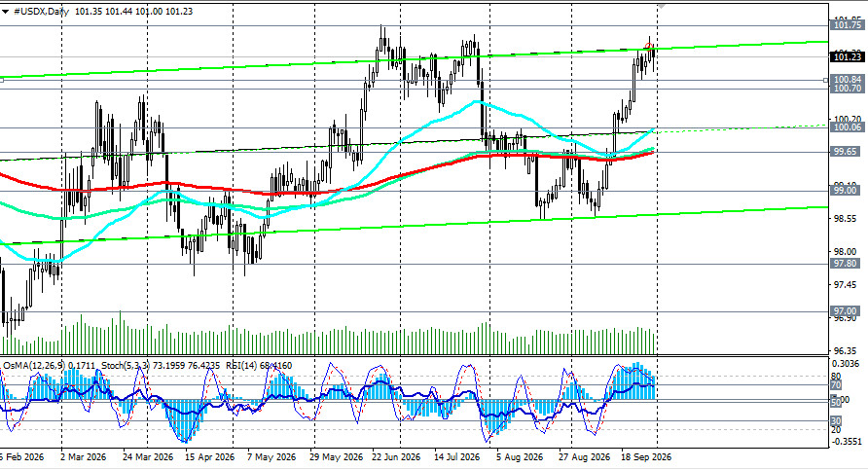The height and width of the screenshot is (470, 868).
Task: Select the 97.80 price level label
Action: pos(845,264)
